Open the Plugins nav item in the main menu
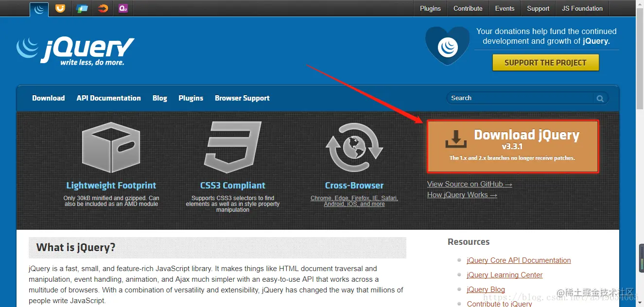 (191, 98)
